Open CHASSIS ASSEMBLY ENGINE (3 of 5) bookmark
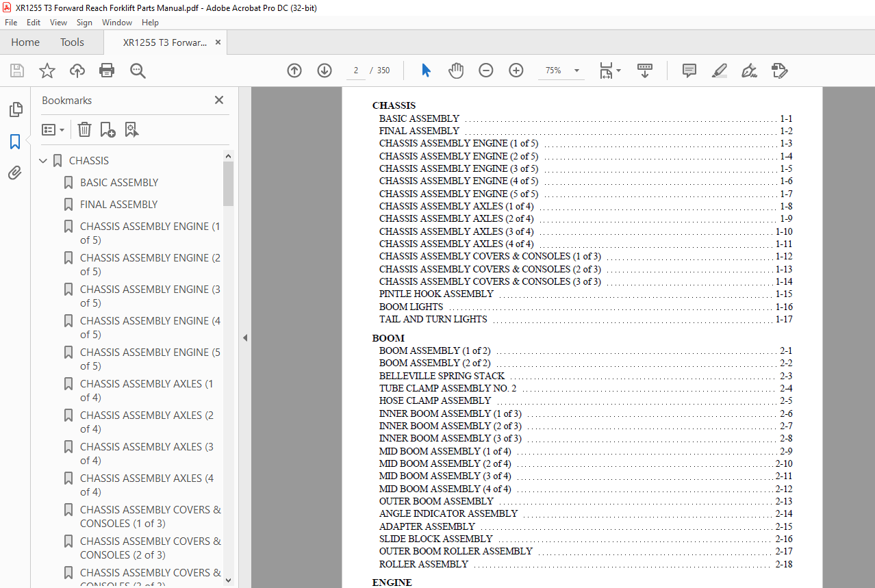This screenshot has width=875, height=588. [150, 296]
